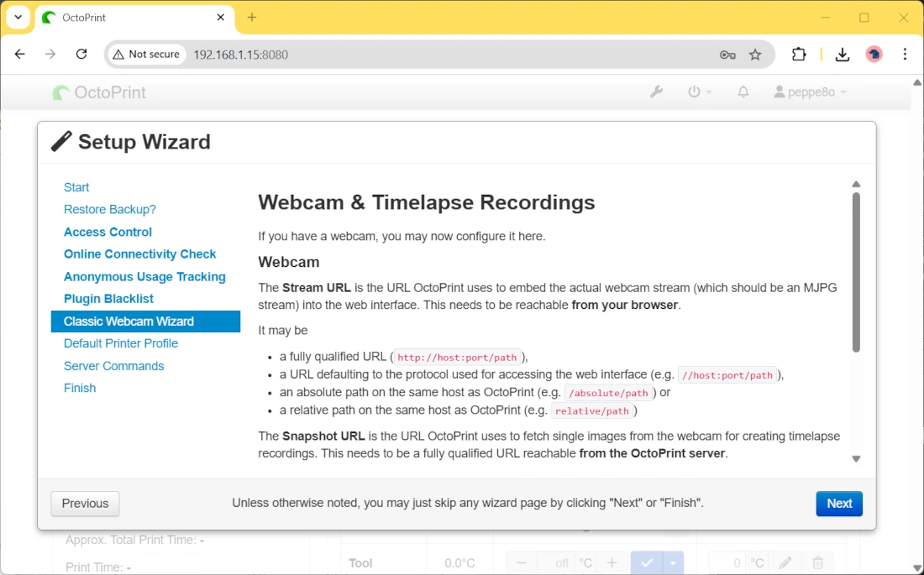
Task: Go forward in browser history
Action: 50,55
